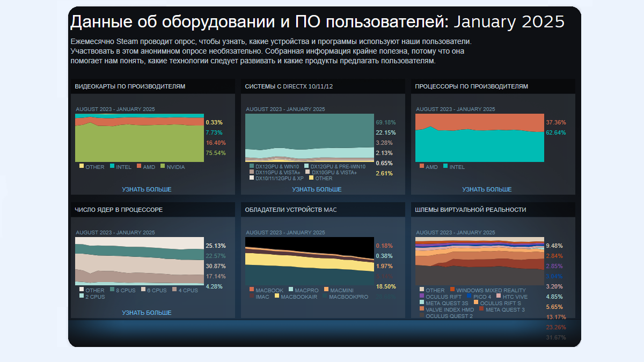Click the DX12GPU & PRE-WIN10 legend swatch
The image size is (644, 362).
(306, 166)
